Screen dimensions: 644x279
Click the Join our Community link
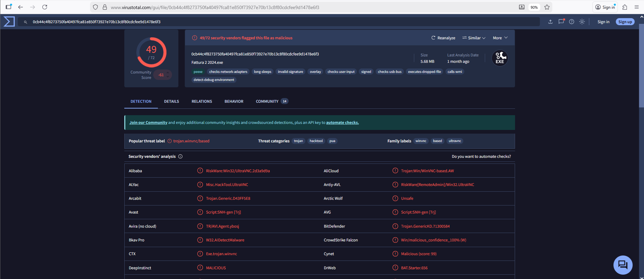[x=148, y=123]
